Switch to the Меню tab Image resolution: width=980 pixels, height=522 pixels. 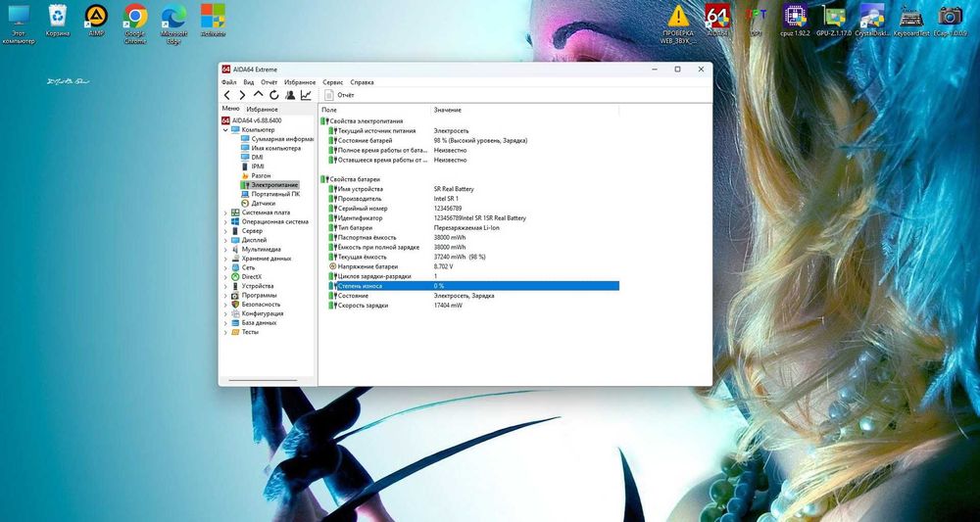230,109
